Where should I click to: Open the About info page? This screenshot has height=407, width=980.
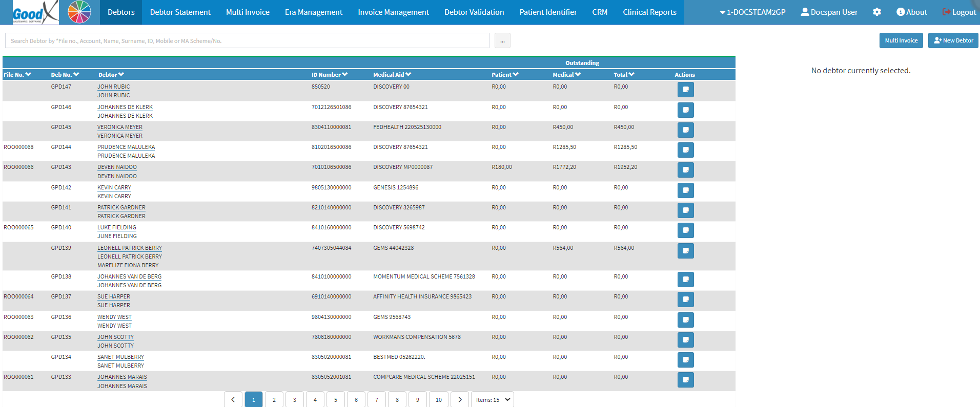[x=912, y=12]
